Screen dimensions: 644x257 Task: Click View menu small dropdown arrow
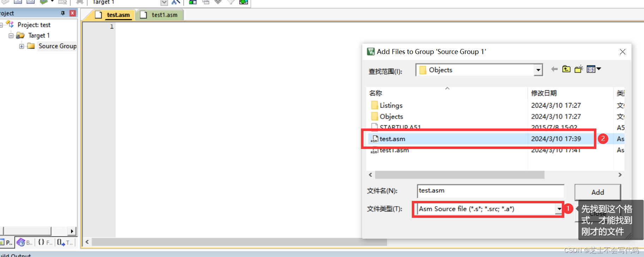(x=599, y=69)
